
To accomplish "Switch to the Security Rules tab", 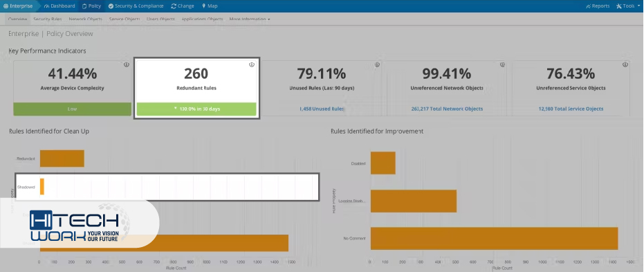I will [x=48, y=19].
